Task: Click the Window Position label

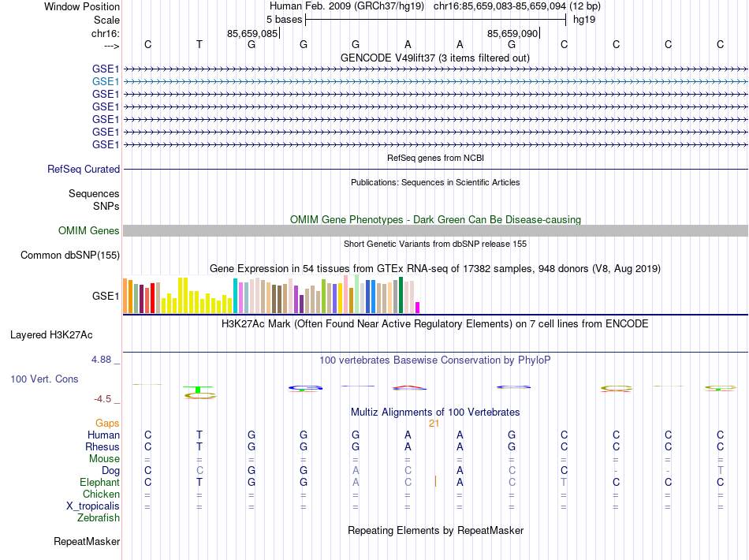Action: coord(82,6)
